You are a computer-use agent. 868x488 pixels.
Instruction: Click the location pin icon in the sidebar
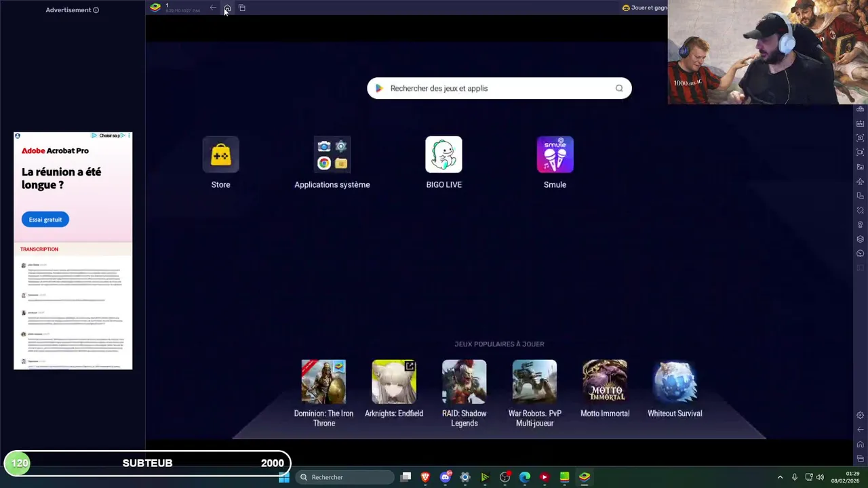pos(861,224)
